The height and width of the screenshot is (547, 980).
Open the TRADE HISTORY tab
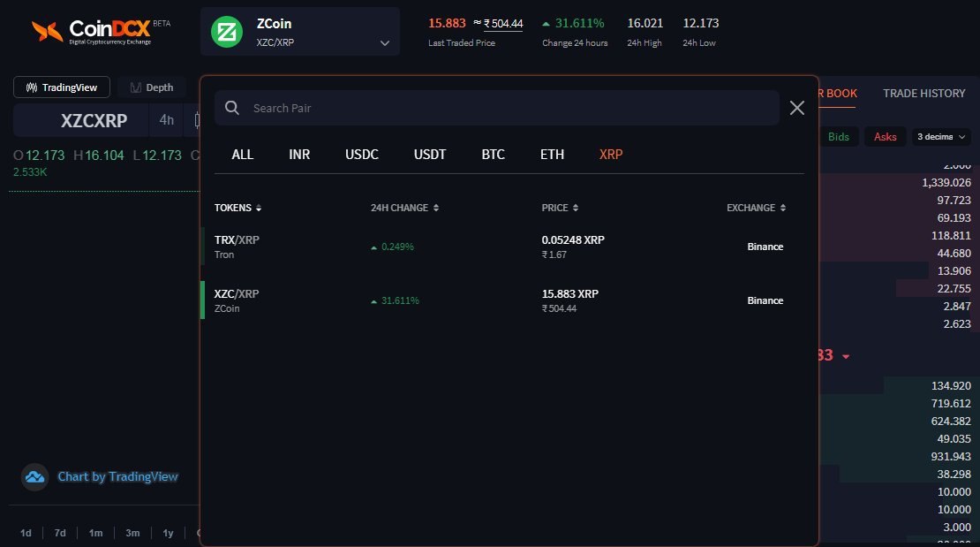click(x=923, y=94)
